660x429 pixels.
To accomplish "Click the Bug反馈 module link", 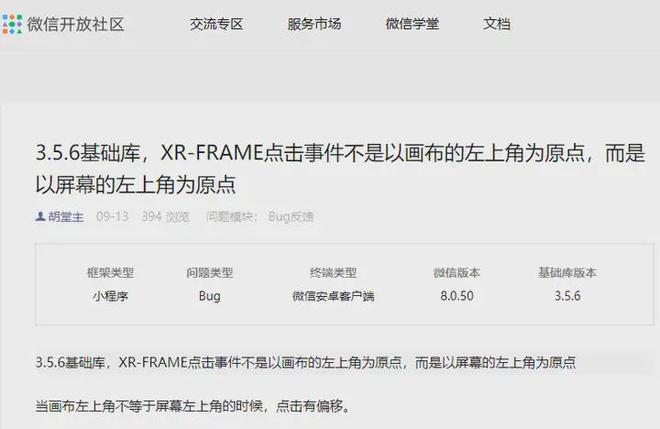I will [291, 217].
